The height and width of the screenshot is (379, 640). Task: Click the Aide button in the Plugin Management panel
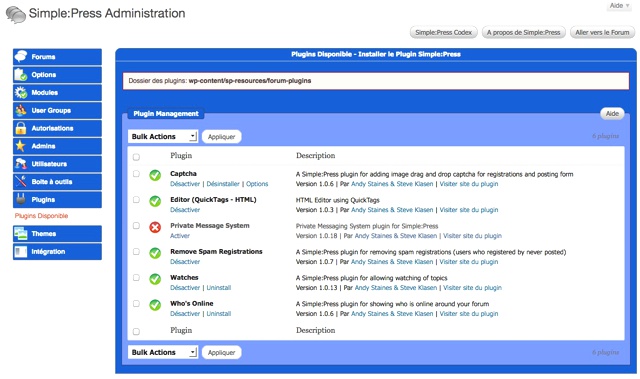point(612,113)
